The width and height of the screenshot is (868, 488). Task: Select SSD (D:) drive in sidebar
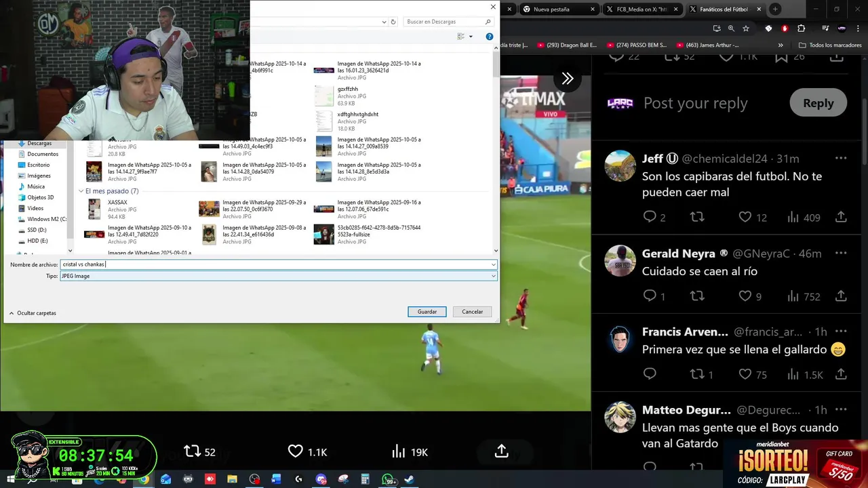pos(37,230)
